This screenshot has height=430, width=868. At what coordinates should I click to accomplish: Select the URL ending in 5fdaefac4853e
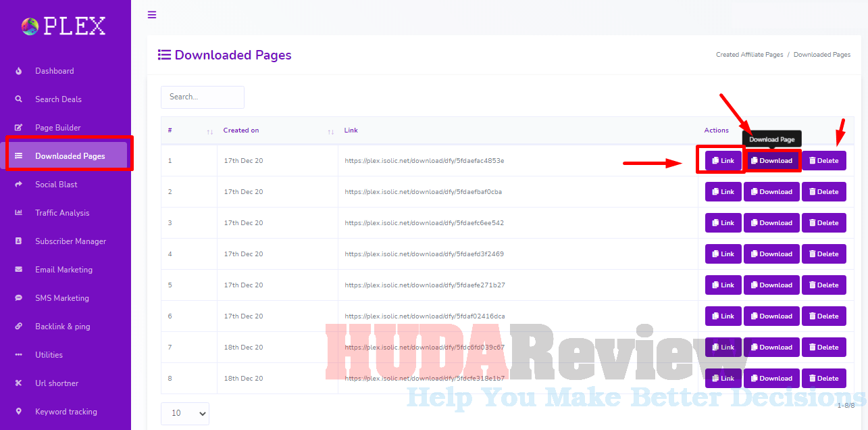[424, 161]
